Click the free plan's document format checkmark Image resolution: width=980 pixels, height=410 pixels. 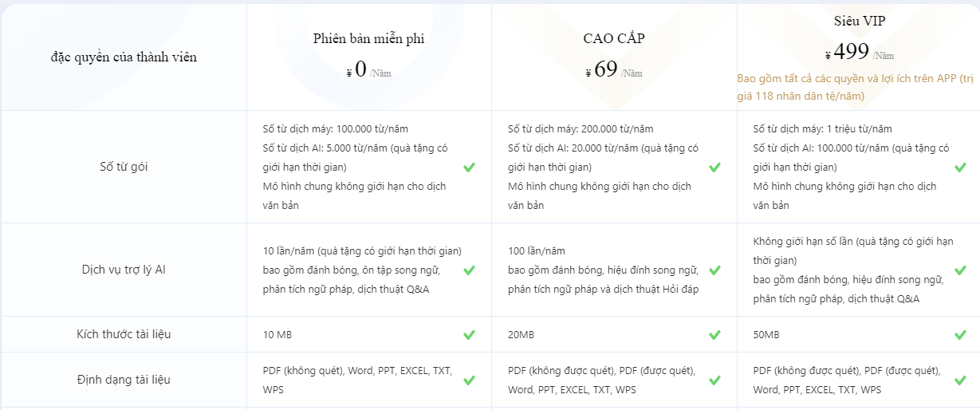click(x=469, y=380)
